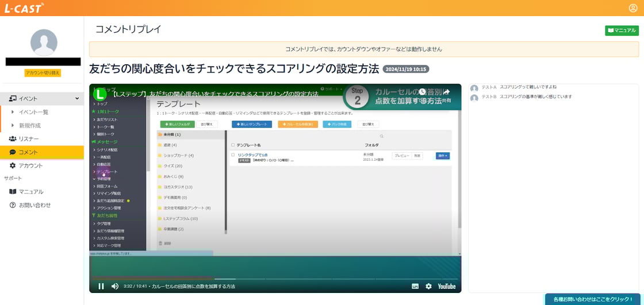The width and height of the screenshot is (644, 305).
Task: Click the L-CAST logo
Action: click(24, 8)
